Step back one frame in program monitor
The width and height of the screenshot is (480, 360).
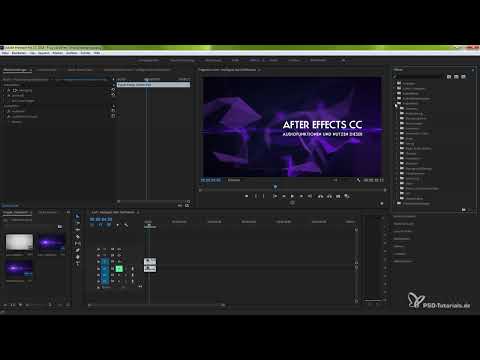(284, 196)
